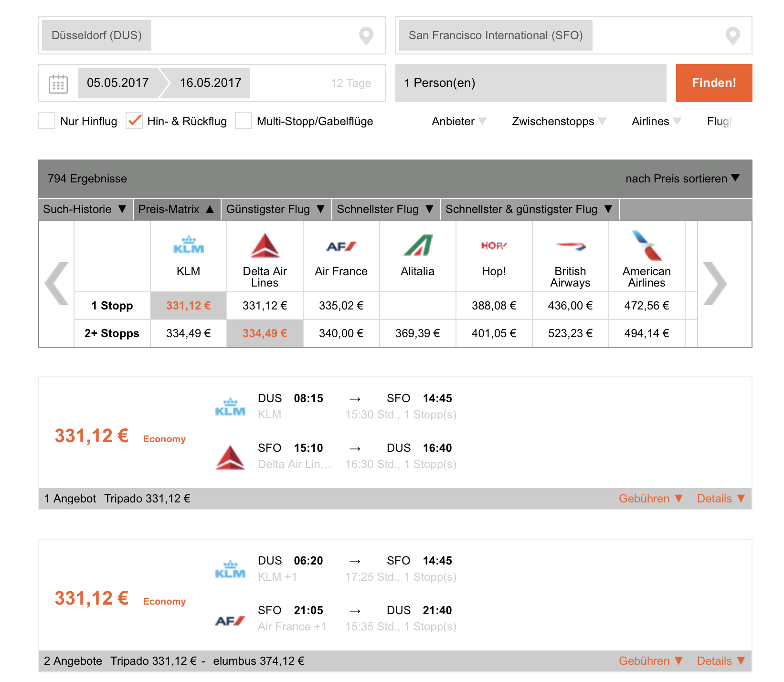Check the Multi-Stopp/Gabelflüge checkbox
Screen dimensions: 784x682
[x=244, y=120]
